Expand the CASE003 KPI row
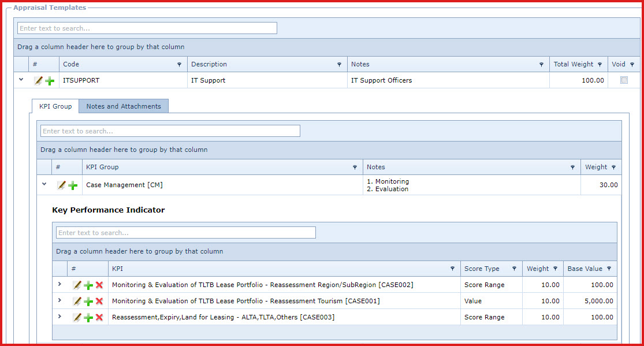The width and height of the screenshot is (644, 346). (x=59, y=317)
